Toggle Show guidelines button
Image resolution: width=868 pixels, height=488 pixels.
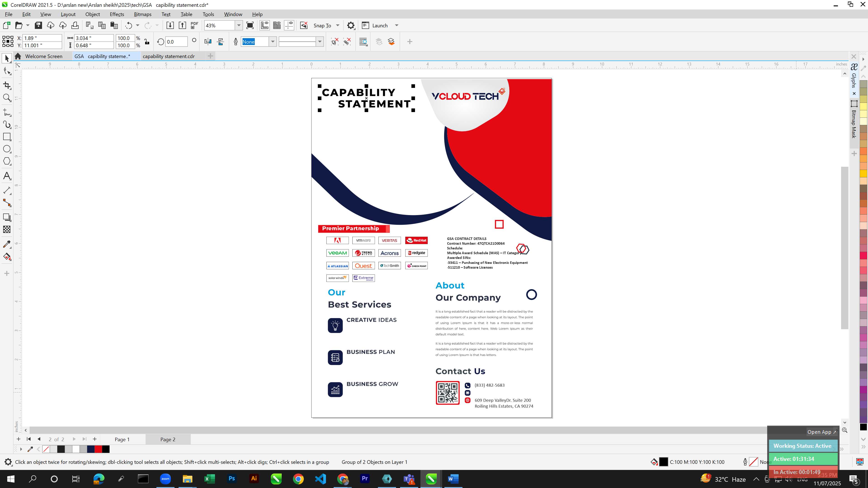coord(289,25)
